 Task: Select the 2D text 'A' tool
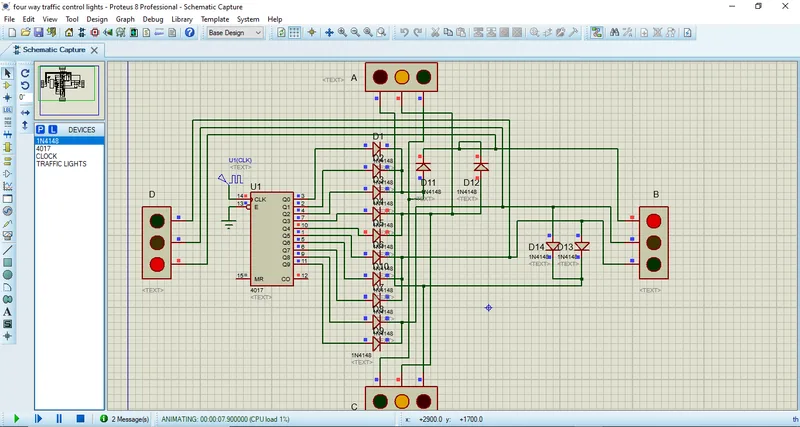pos(7,312)
